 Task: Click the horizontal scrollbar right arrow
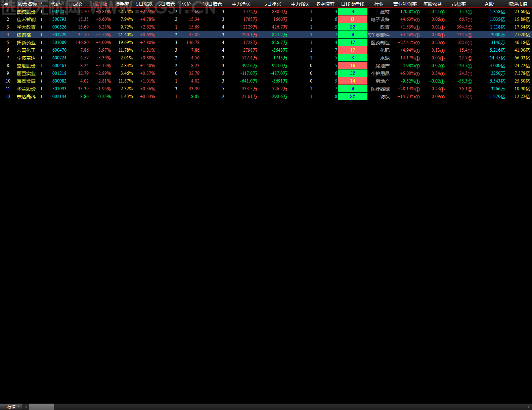(529, 407)
